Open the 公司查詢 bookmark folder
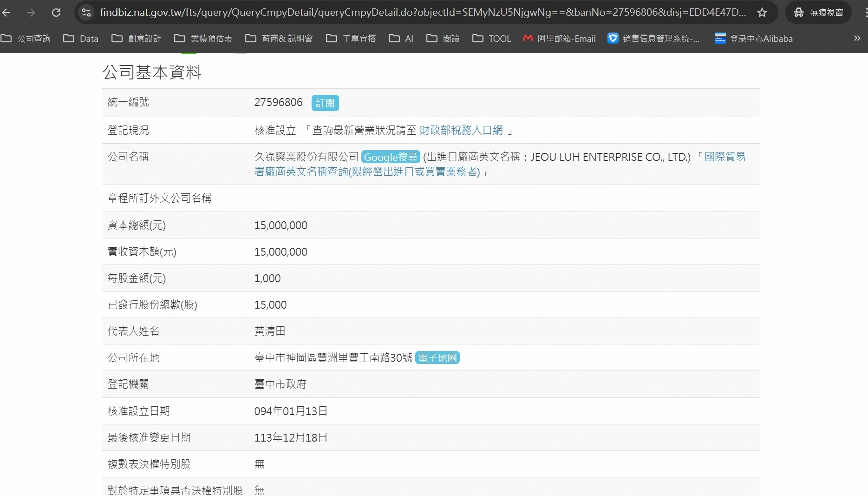The height and width of the screenshot is (496, 868). click(x=26, y=39)
